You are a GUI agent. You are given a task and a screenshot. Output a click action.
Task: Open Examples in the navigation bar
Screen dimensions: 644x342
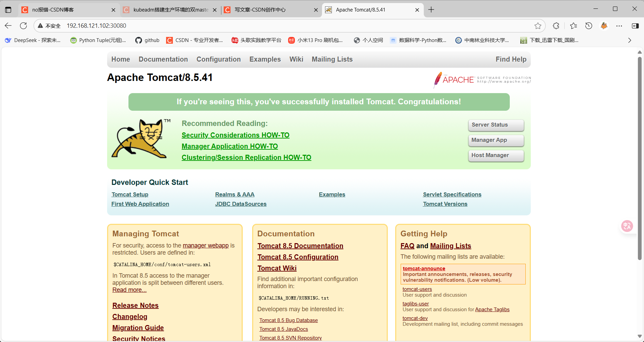[x=265, y=59]
